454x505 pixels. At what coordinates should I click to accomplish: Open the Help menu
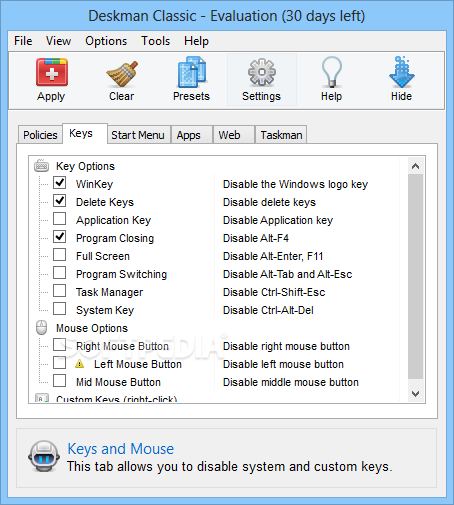196,41
